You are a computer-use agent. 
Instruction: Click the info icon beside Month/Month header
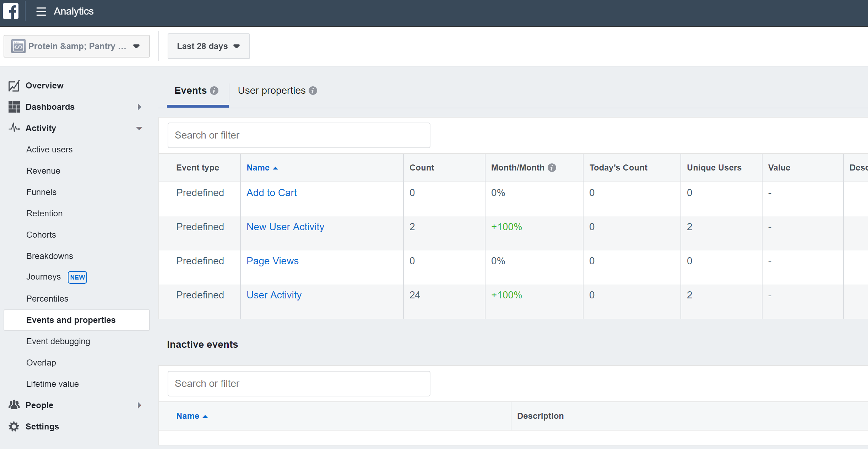552,168
